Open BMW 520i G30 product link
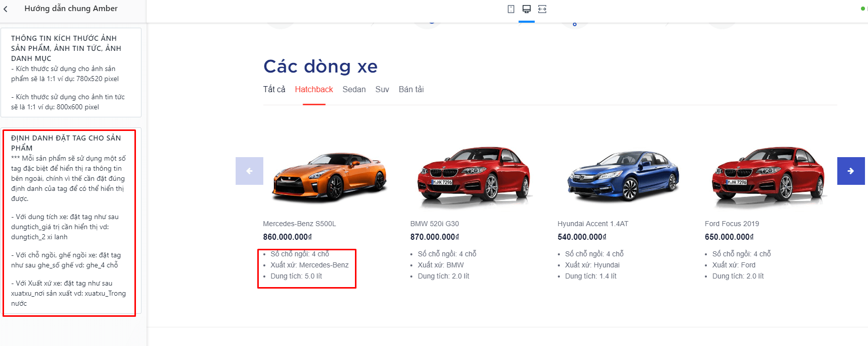The image size is (868, 346). tap(435, 224)
